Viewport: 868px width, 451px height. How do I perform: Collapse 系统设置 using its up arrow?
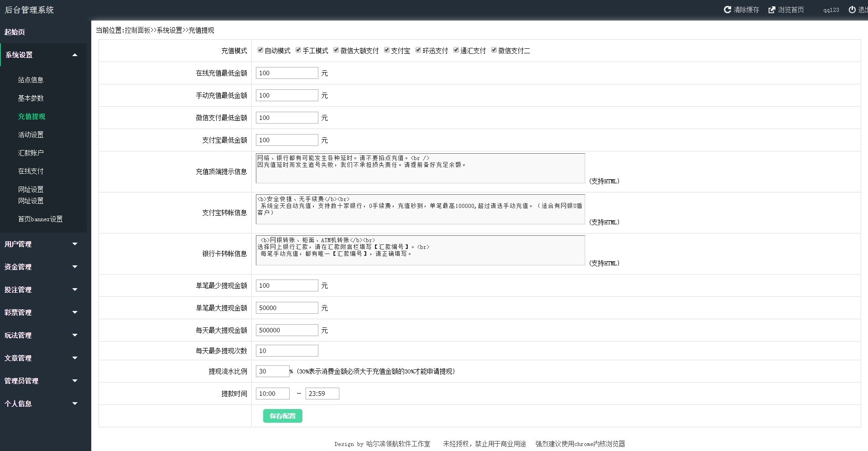click(75, 55)
